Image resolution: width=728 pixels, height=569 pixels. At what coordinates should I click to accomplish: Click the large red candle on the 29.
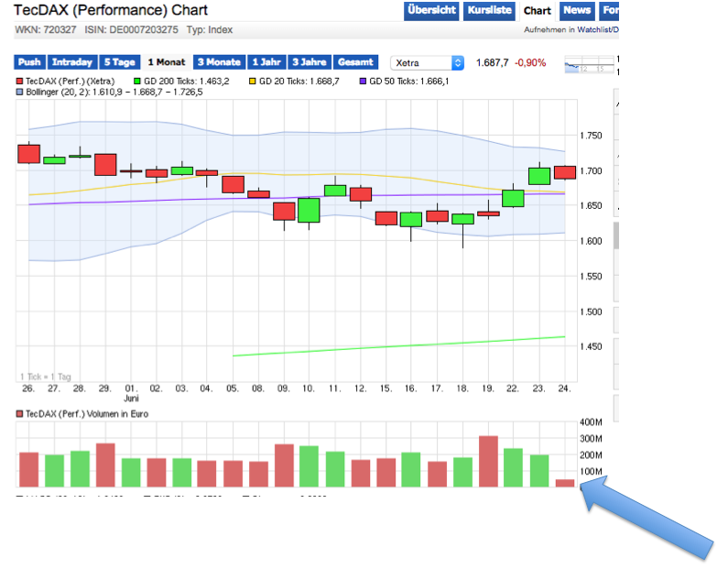[x=105, y=164]
